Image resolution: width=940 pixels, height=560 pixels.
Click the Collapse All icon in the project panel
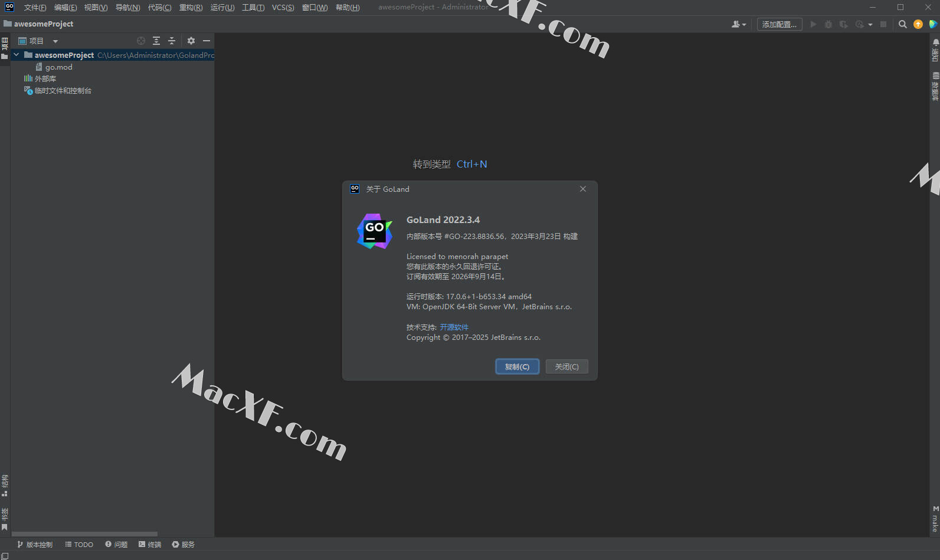172,41
